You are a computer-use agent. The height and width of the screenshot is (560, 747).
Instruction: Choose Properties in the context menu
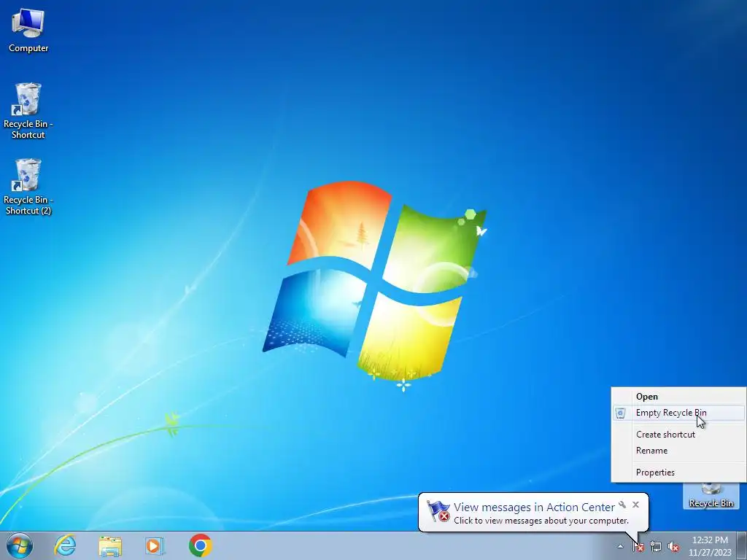point(679,472)
